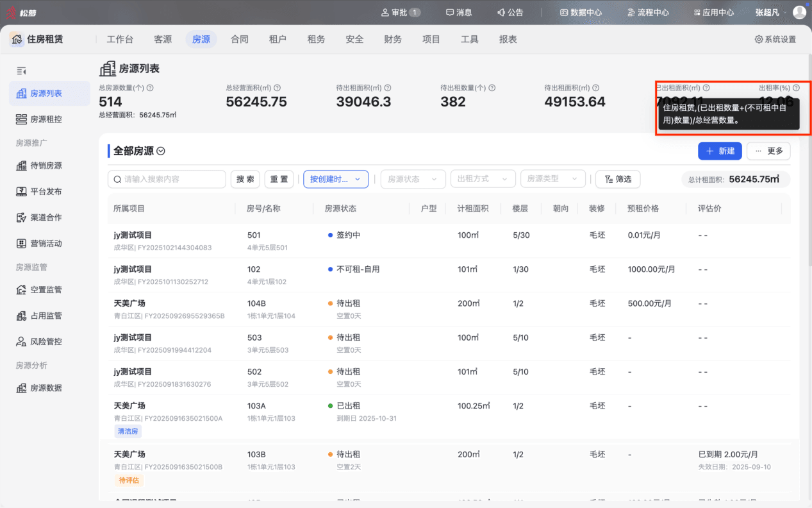The width and height of the screenshot is (812, 508).
Task: Open 系统设置 gear settings
Action: (x=775, y=39)
